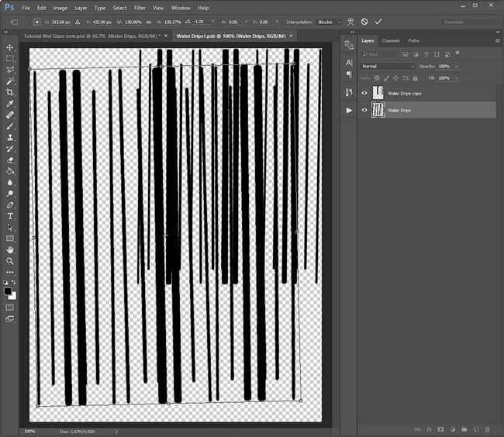Viewport: 504px width, 437px height.
Task: Select the Clone Stamp tool
Action: click(x=10, y=137)
